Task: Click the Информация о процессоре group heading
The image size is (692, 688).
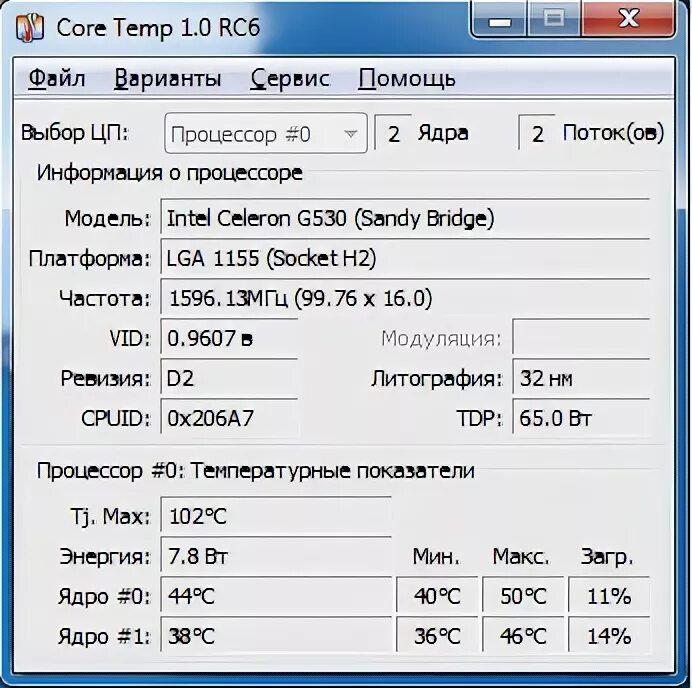Action: pyautogui.click(x=169, y=173)
